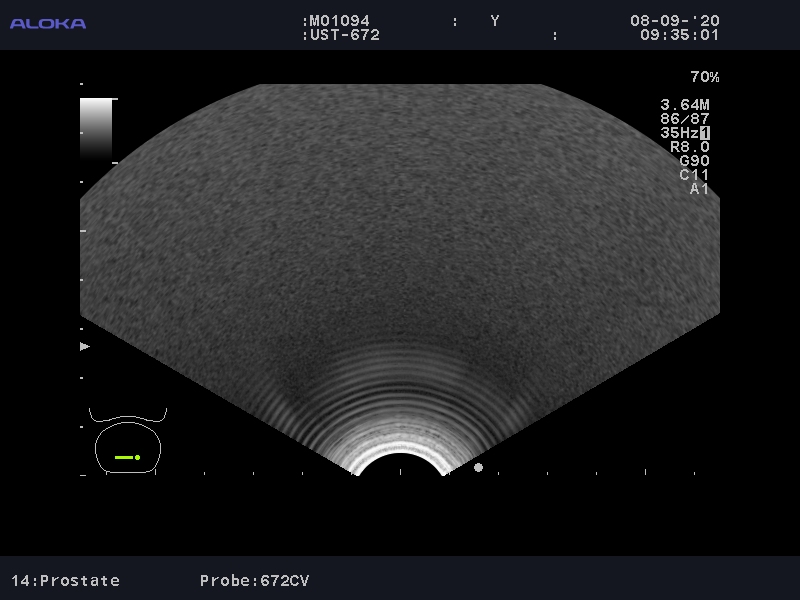Click the grayscale gradient bar

coord(97,127)
